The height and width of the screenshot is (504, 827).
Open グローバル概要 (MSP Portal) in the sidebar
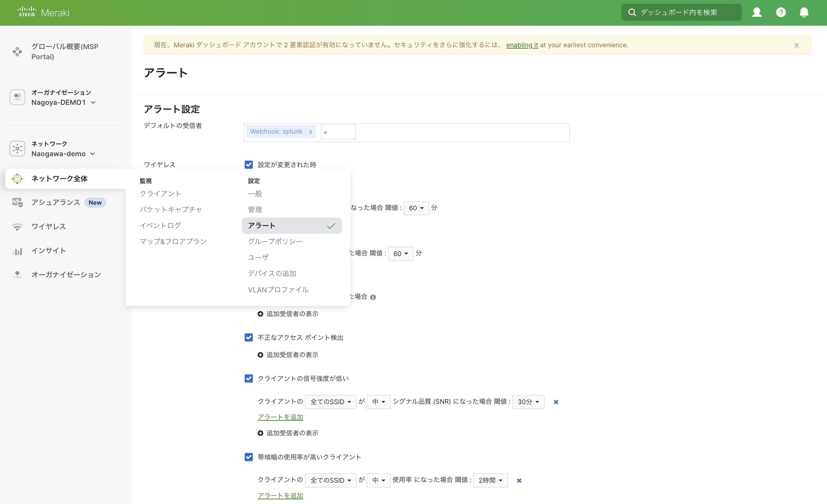(x=65, y=52)
